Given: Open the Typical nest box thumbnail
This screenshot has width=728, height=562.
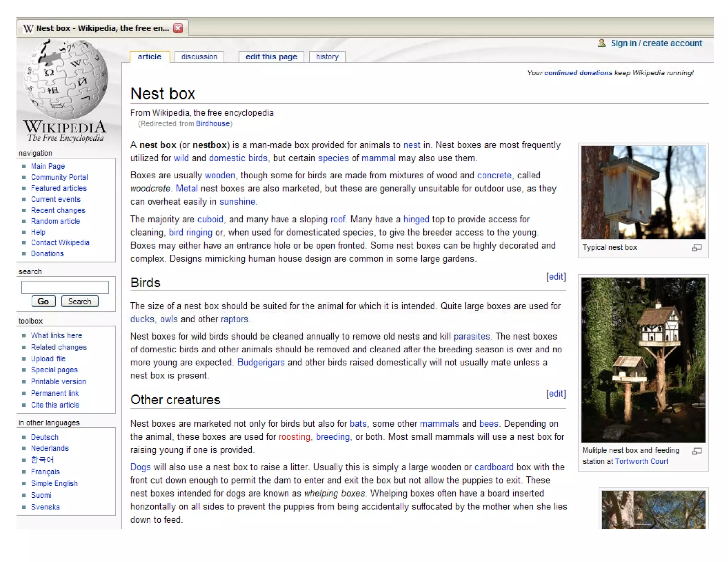Looking at the screenshot, I should [643, 192].
